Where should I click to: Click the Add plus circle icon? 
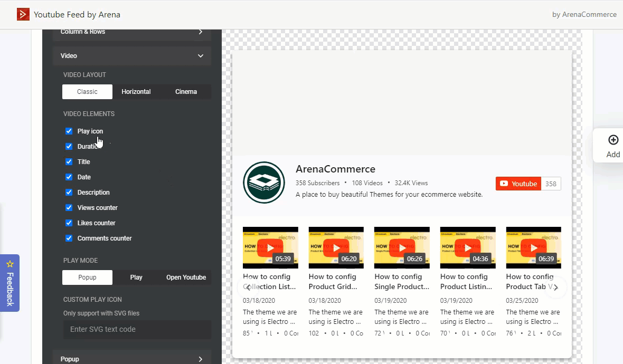pyautogui.click(x=613, y=140)
